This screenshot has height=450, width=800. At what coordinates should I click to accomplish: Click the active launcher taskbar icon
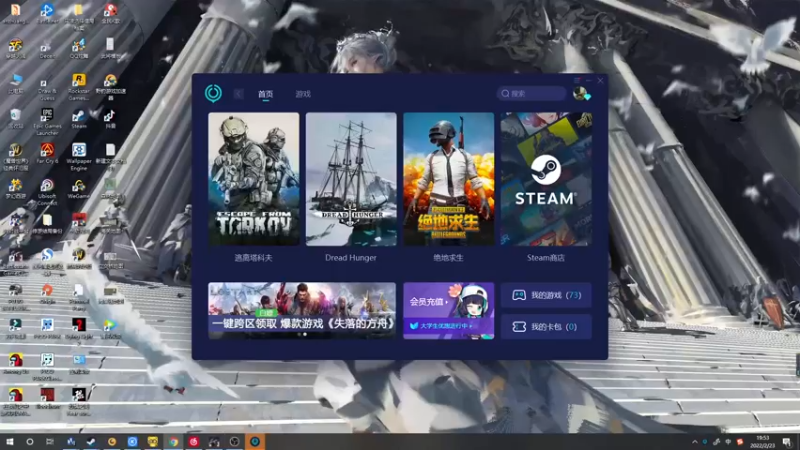point(255,442)
